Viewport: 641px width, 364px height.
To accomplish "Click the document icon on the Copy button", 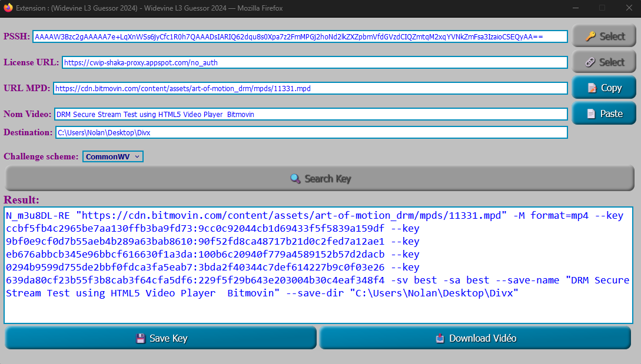I will pyautogui.click(x=592, y=88).
